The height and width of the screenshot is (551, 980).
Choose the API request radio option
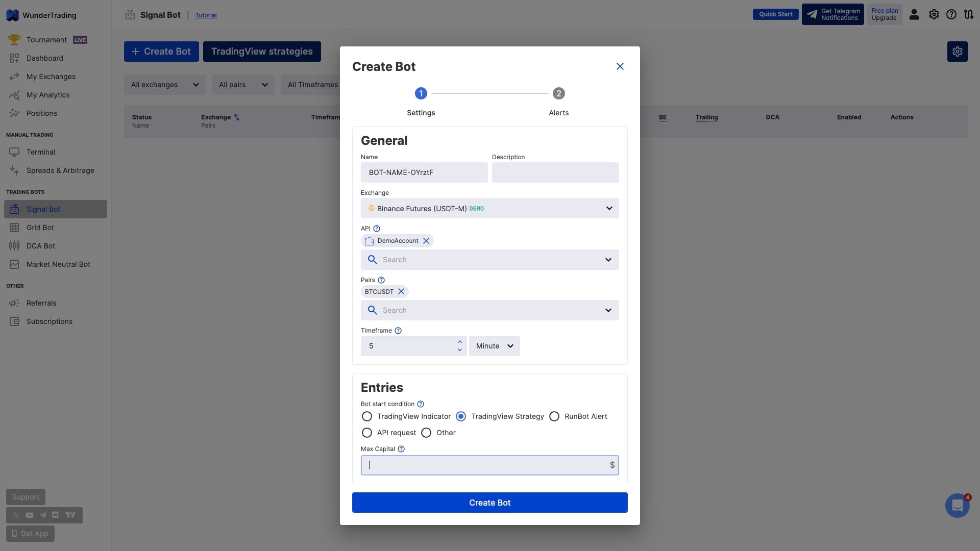click(367, 433)
